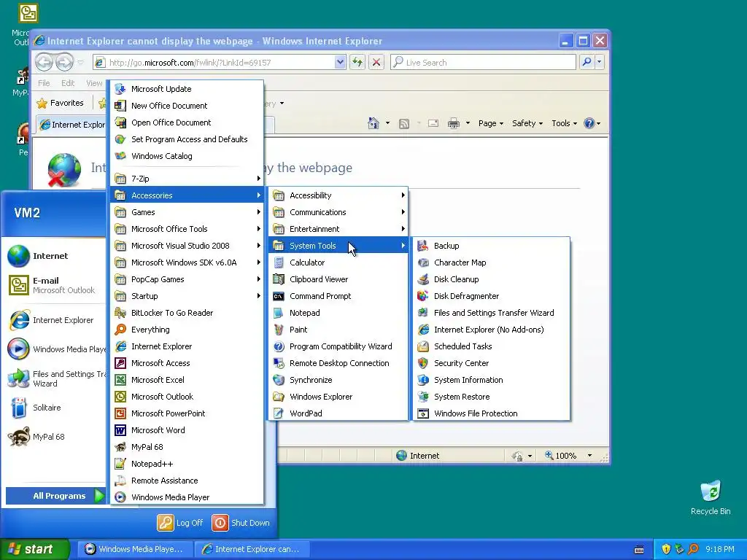The height and width of the screenshot is (560, 747).
Task: Click the Refresh button in Internet Explorer
Action: pos(357,62)
